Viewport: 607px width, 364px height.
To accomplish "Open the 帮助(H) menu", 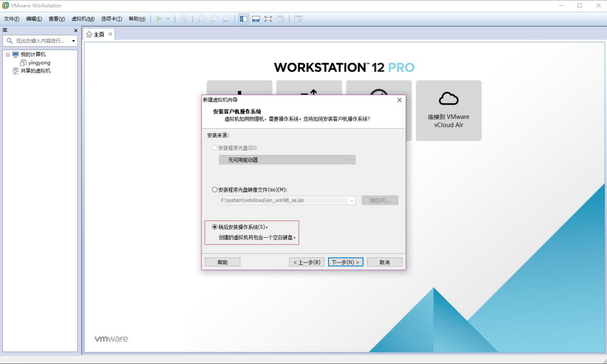I will point(137,19).
